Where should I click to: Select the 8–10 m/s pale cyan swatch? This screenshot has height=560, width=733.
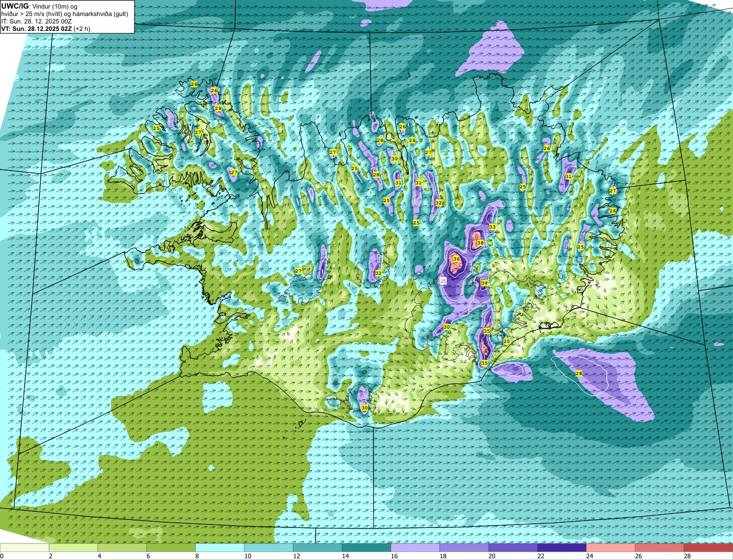click(x=220, y=547)
